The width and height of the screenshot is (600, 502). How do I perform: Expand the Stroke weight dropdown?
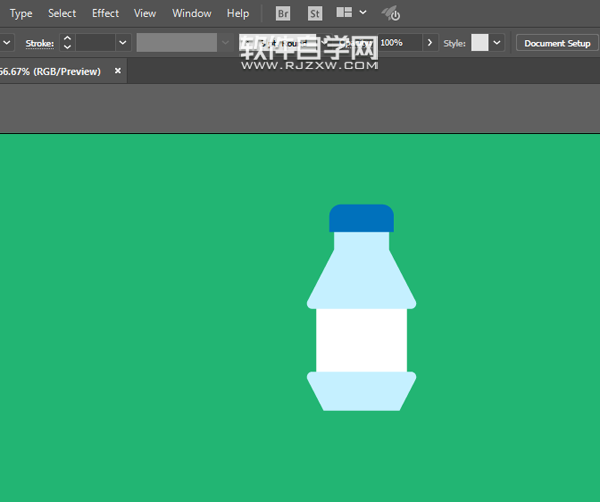123,43
